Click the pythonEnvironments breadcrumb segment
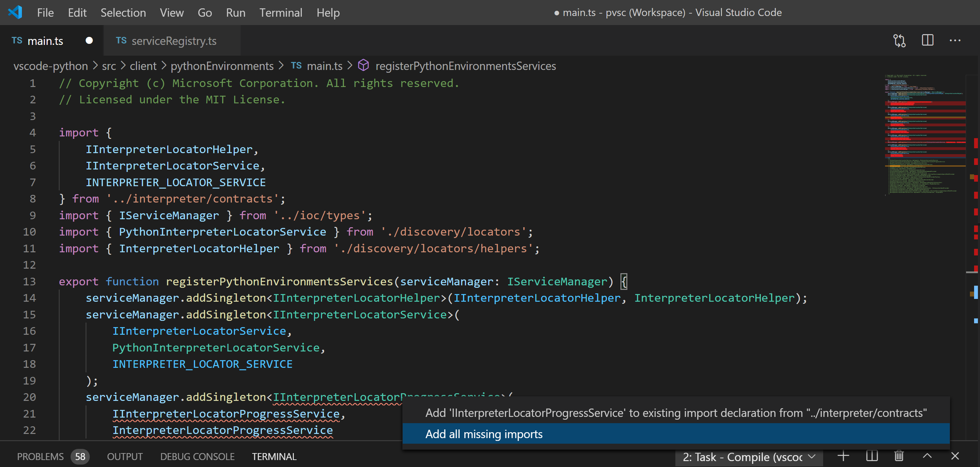 [x=222, y=66]
